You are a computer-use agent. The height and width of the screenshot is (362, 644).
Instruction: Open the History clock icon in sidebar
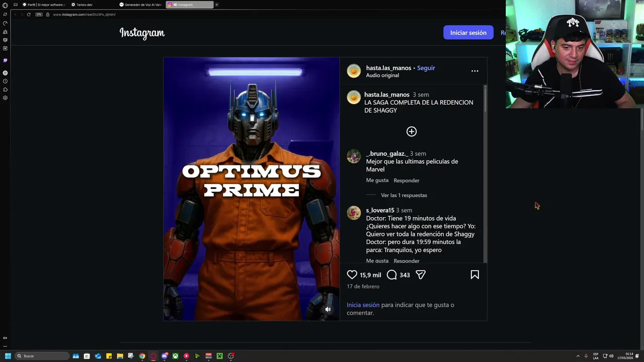coord(5,81)
